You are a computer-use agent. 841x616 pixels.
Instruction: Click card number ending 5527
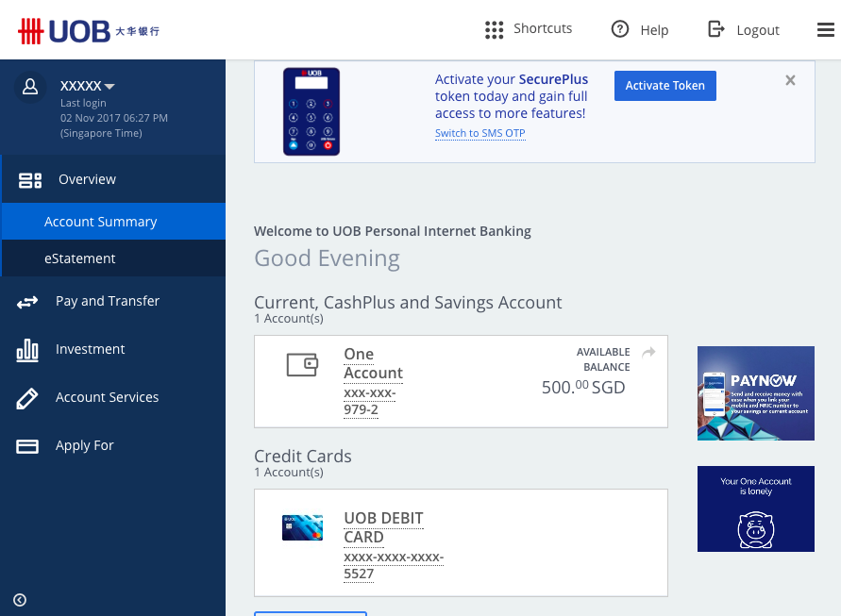tap(394, 566)
